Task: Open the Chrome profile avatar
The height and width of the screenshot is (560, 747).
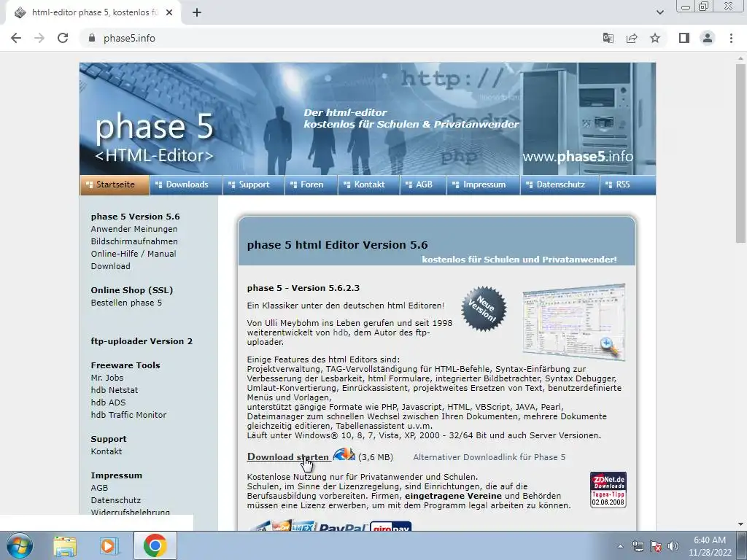Action: 708,38
